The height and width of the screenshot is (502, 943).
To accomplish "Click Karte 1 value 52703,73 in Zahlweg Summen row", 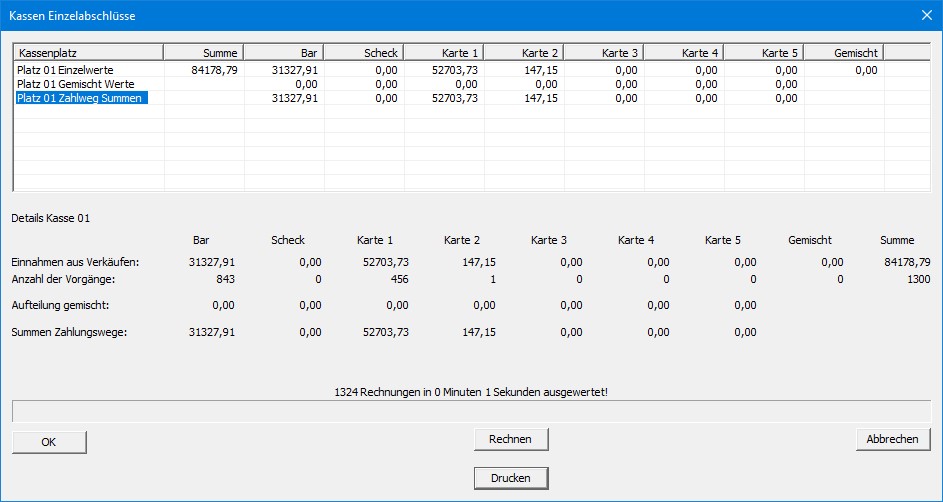I will point(455,98).
